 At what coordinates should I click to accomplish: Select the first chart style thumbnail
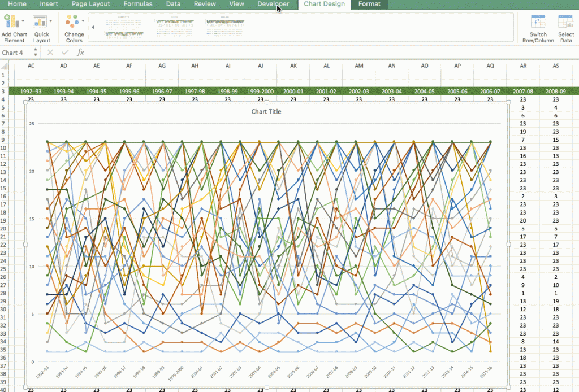click(123, 27)
